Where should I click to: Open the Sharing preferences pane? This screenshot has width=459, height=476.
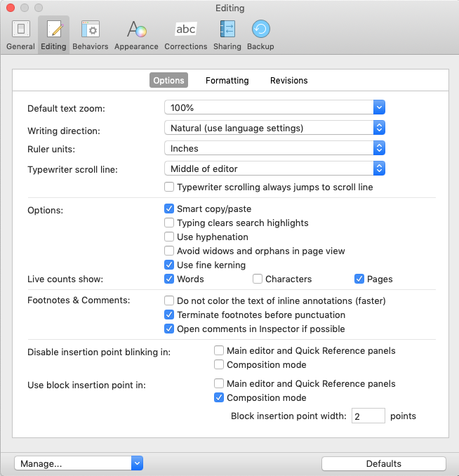(227, 35)
